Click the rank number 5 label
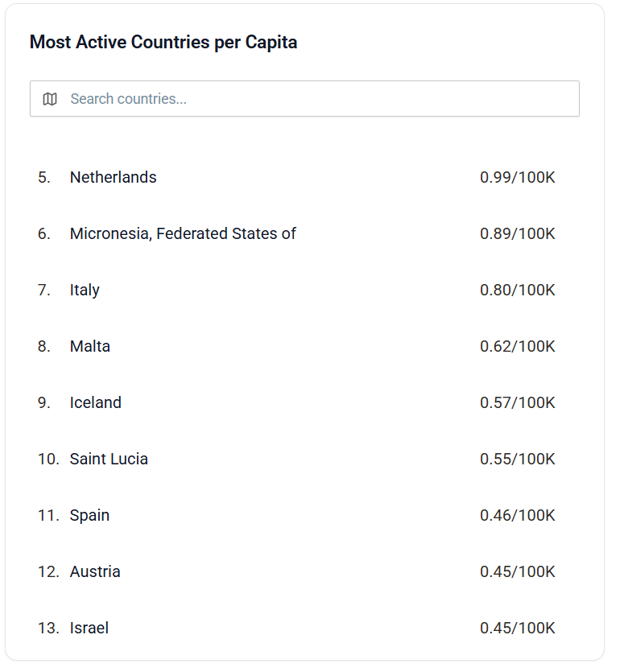This screenshot has width=628, height=672. click(x=43, y=177)
